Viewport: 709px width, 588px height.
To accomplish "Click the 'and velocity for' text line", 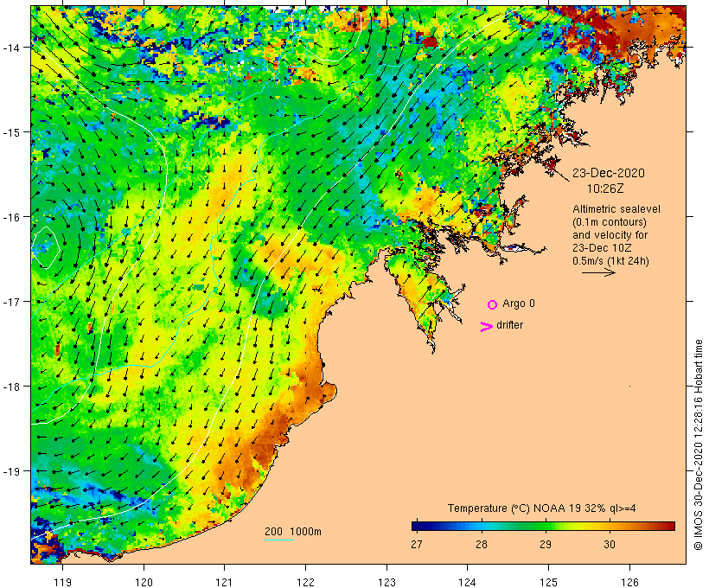I will point(610,235).
